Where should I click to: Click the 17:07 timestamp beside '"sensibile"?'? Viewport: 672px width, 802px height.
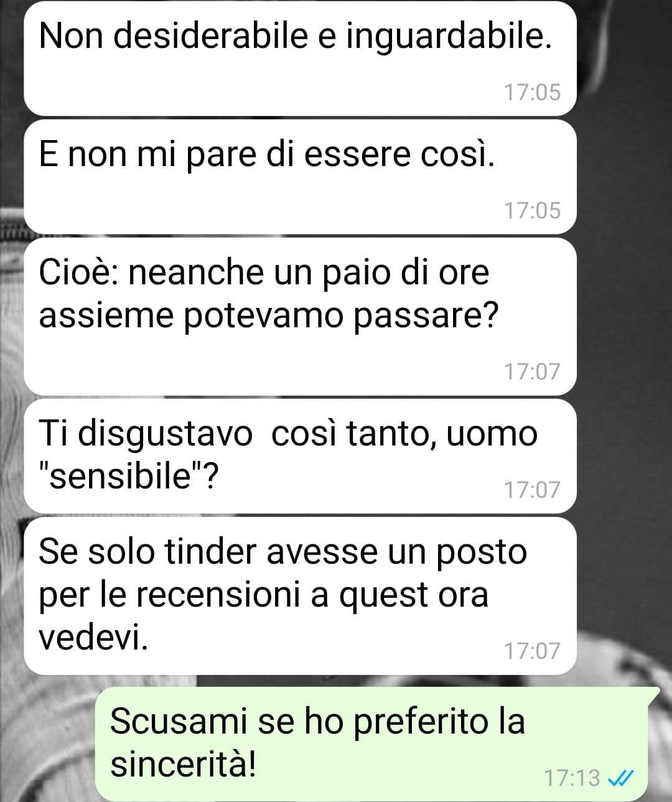532,490
